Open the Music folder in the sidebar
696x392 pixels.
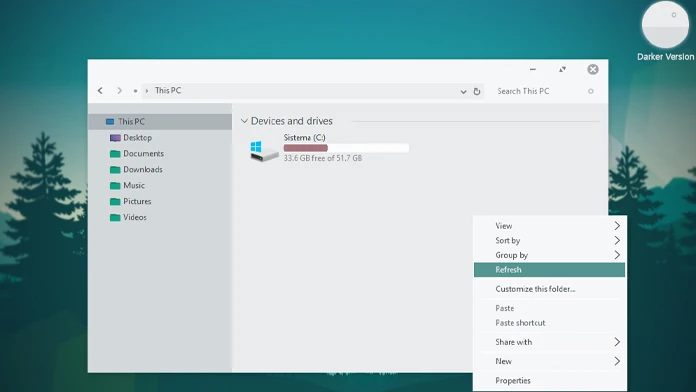pyautogui.click(x=134, y=186)
